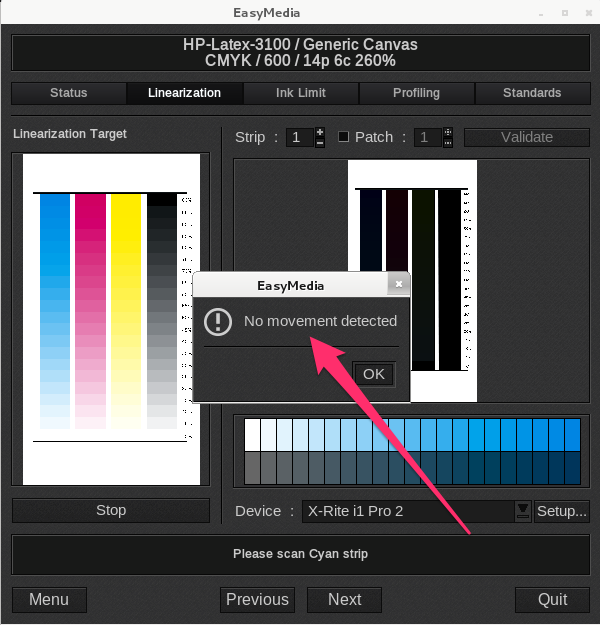
Task: Click the Stop button under the target
Action: [x=111, y=510]
